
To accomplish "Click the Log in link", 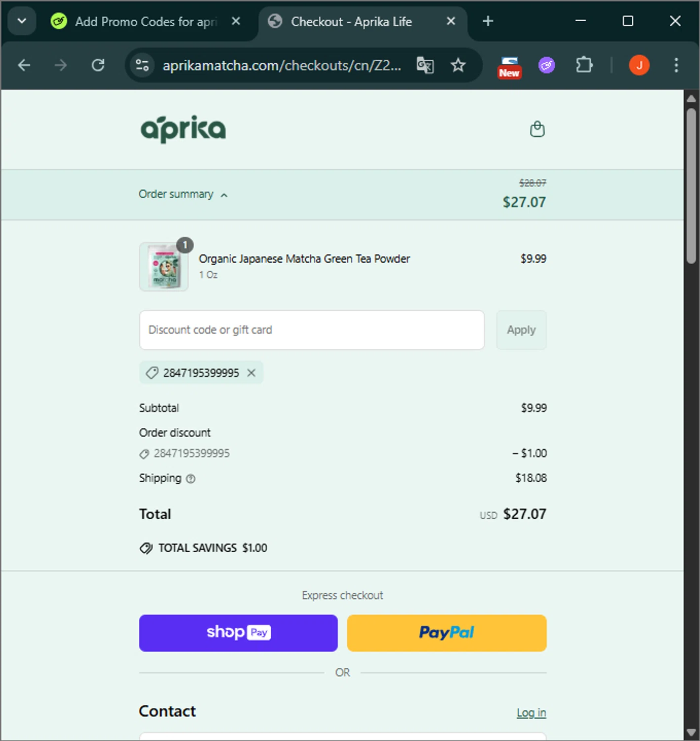I will tap(531, 712).
